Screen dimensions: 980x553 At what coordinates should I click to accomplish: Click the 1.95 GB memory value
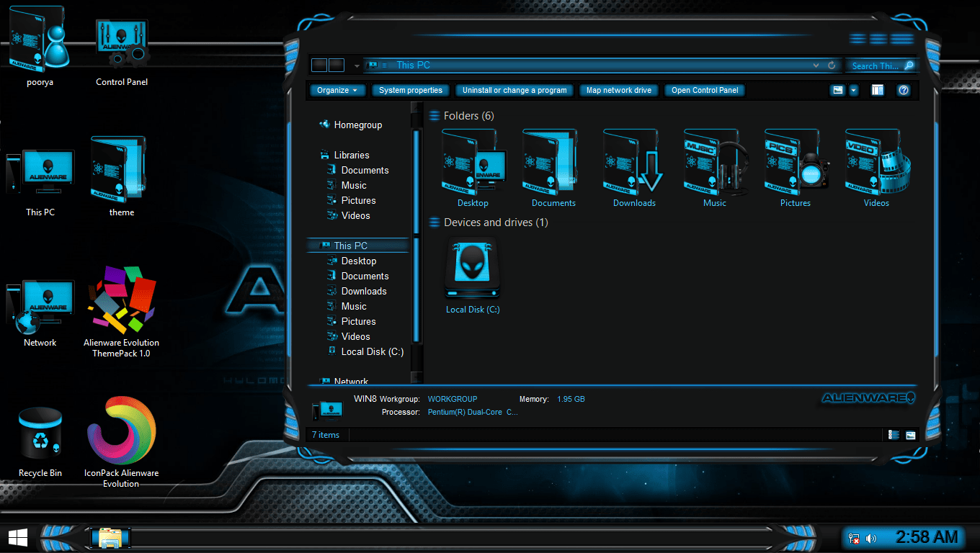[x=571, y=399]
